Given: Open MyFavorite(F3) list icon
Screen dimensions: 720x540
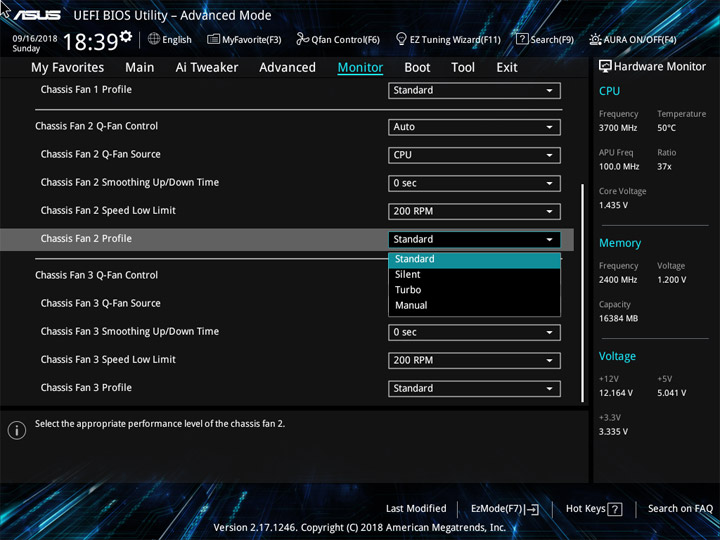Looking at the screenshot, I should pos(213,39).
